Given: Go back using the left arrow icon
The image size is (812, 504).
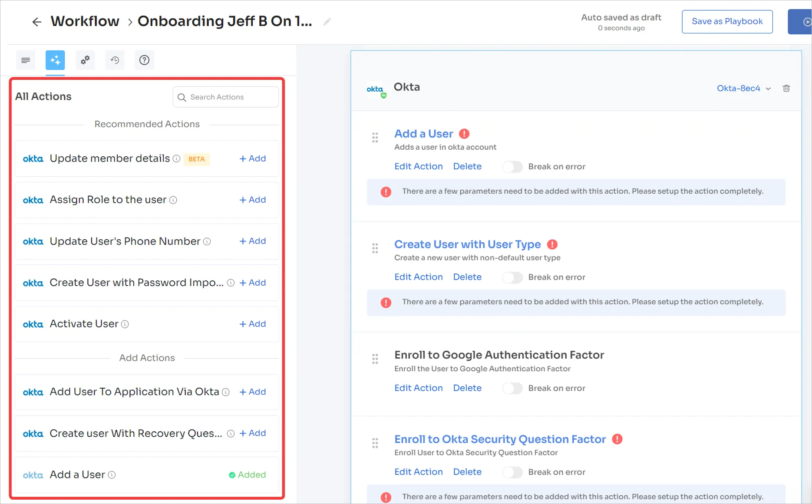Looking at the screenshot, I should [x=37, y=22].
